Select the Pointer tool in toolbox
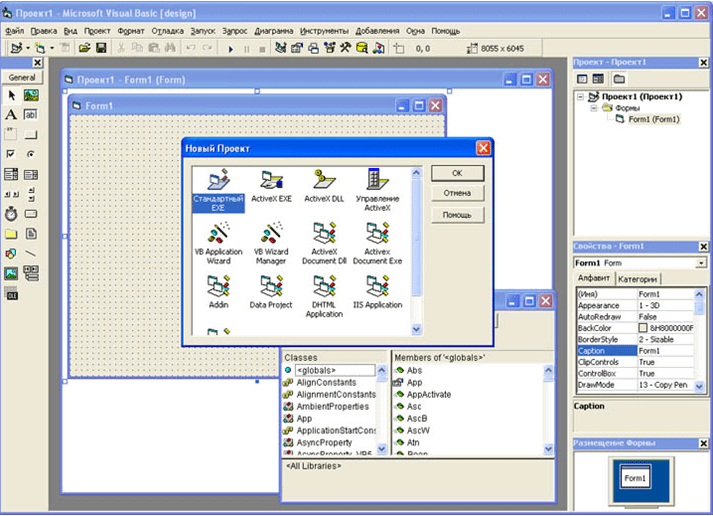This screenshot has width=713, height=516. [x=11, y=95]
